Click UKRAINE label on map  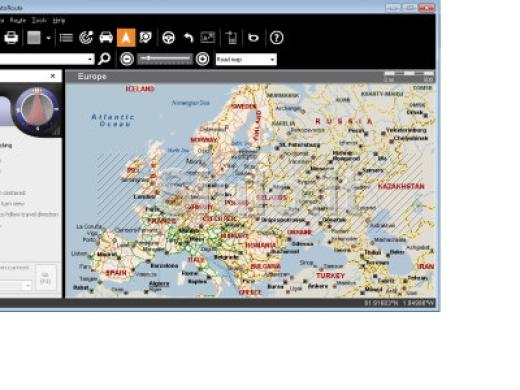point(299,232)
